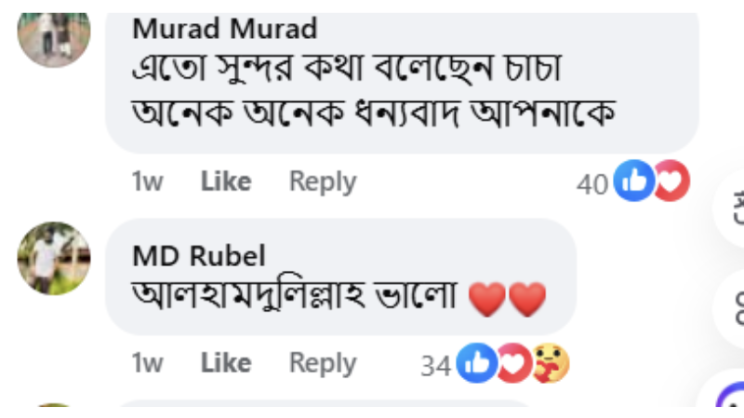Image resolution: width=744 pixels, height=418 pixels.
Task: Open the MD Rubel profile name link
Action: pos(199,256)
